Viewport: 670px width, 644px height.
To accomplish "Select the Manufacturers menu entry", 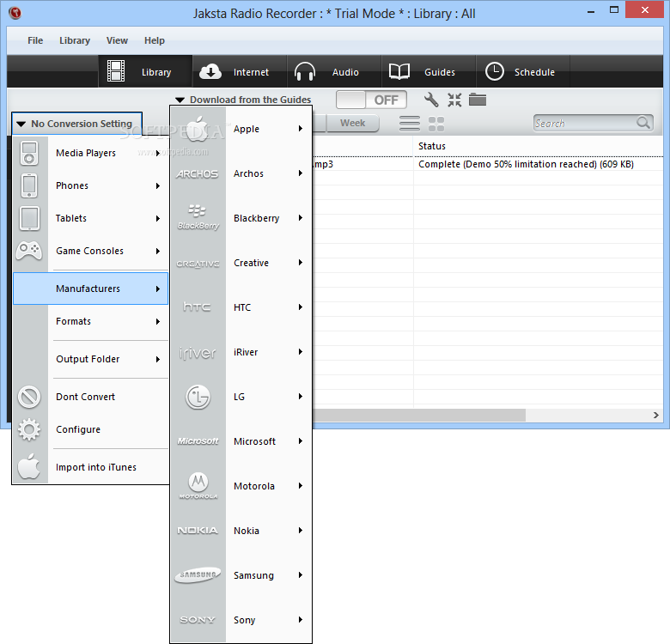I will (90, 289).
